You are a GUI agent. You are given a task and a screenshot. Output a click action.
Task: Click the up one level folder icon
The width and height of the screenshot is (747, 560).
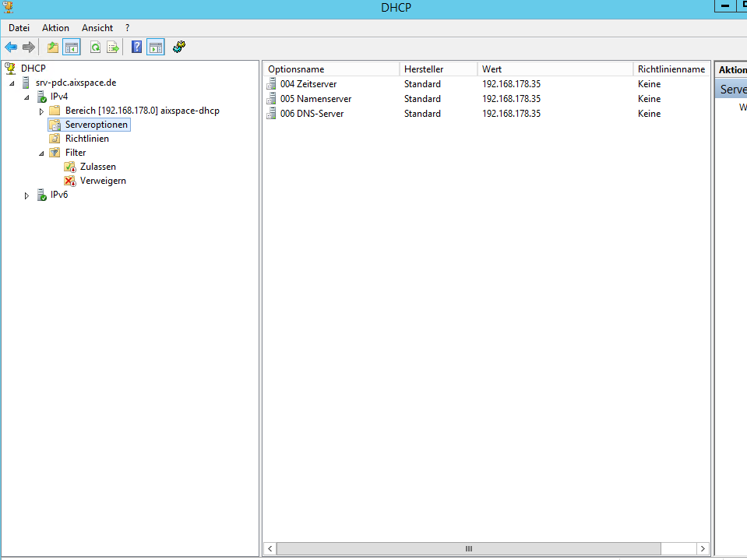(x=53, y=48)
